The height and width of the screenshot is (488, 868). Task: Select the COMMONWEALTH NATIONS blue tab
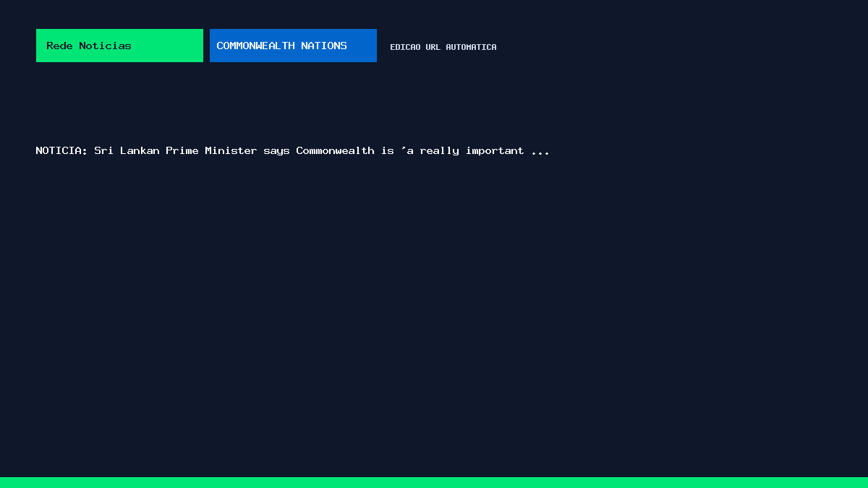click(x=293, y=46)
